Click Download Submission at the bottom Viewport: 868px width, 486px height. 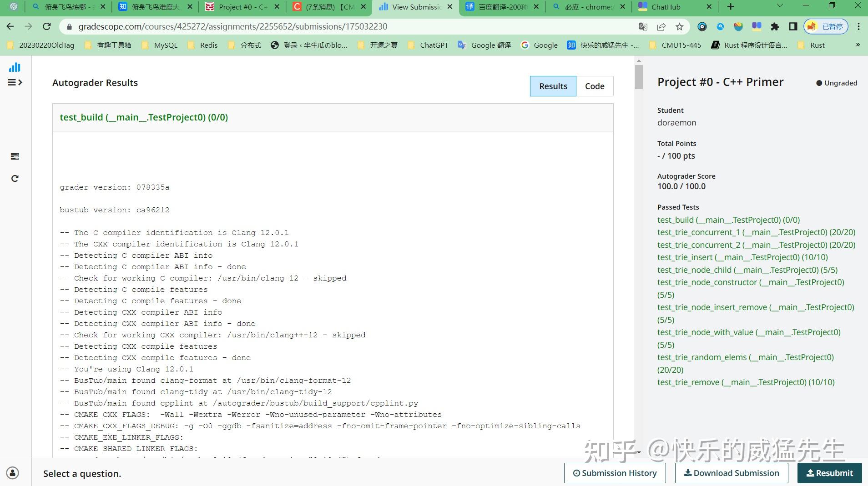731,473
